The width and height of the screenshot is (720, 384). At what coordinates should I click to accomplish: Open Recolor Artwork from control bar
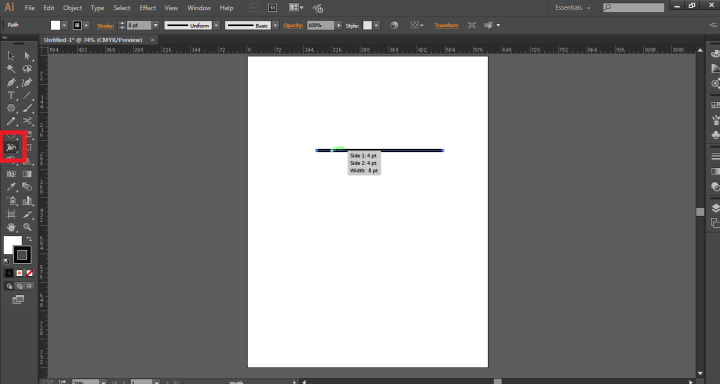394,25
